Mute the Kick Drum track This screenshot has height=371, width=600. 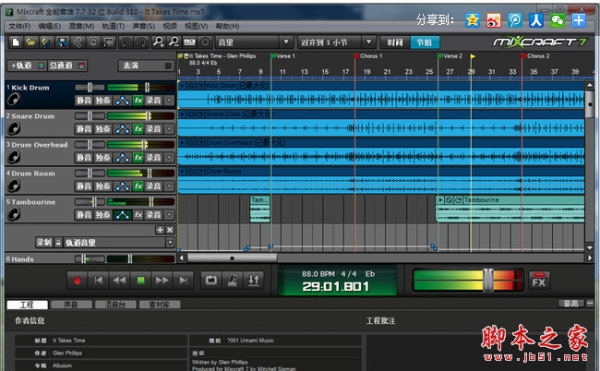pos(84,101)
